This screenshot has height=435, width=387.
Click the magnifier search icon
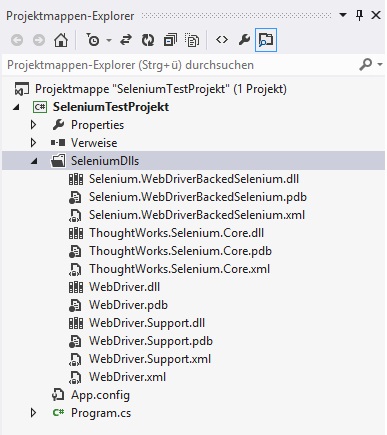pyautogui.click(x=365, y=64)
